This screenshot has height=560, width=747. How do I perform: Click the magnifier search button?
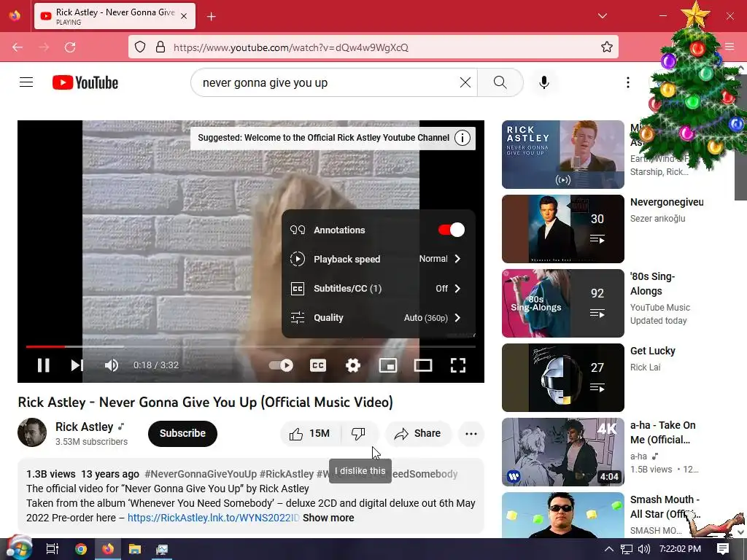(500, 82)
